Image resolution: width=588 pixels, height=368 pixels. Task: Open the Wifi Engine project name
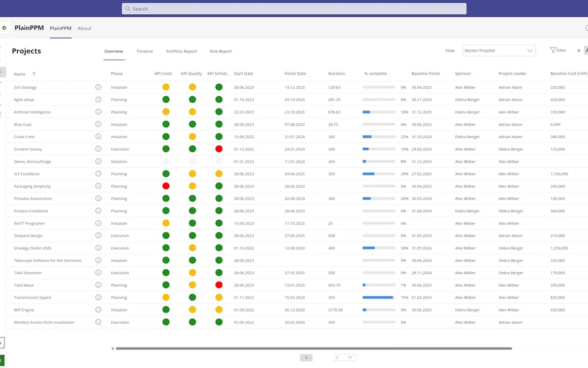pos(24,310)
